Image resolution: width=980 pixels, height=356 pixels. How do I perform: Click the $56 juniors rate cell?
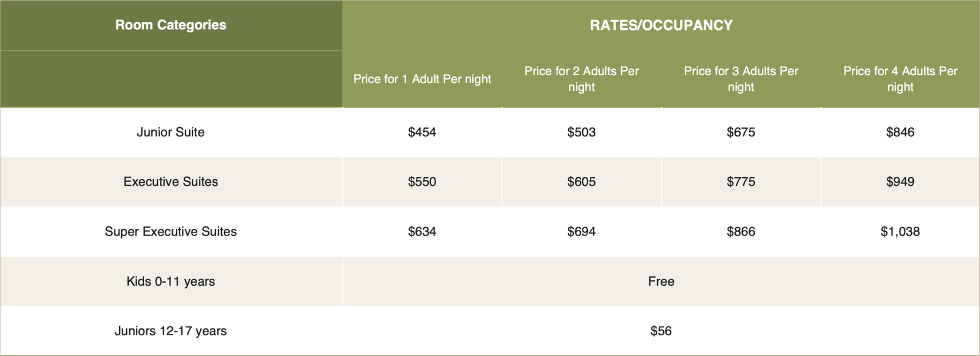click(x=661, y=331)
